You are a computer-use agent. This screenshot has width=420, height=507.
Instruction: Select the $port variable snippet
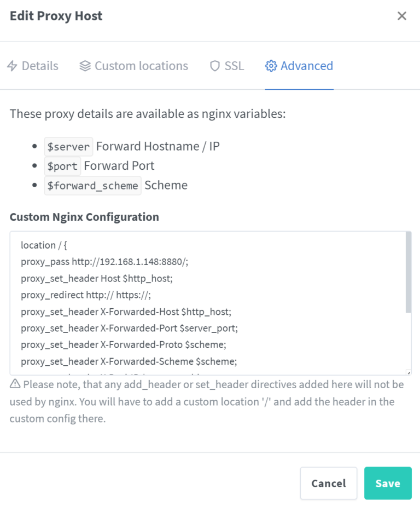62,165
